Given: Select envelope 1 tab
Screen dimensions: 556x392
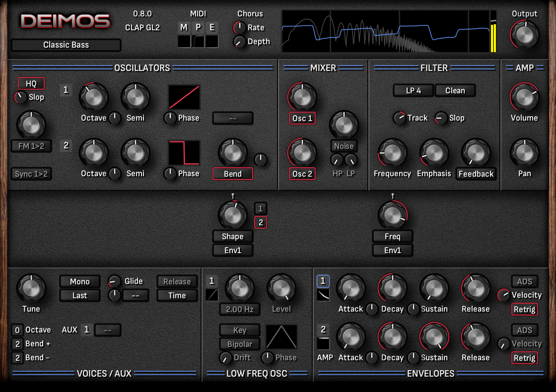Looking at the screenshot, I should [323, 281].
